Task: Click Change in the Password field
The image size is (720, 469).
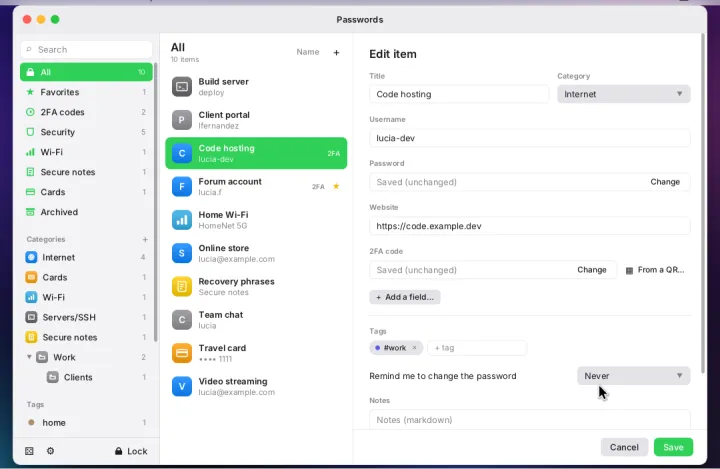Action: pyautogui.click(x=665, y=182)
